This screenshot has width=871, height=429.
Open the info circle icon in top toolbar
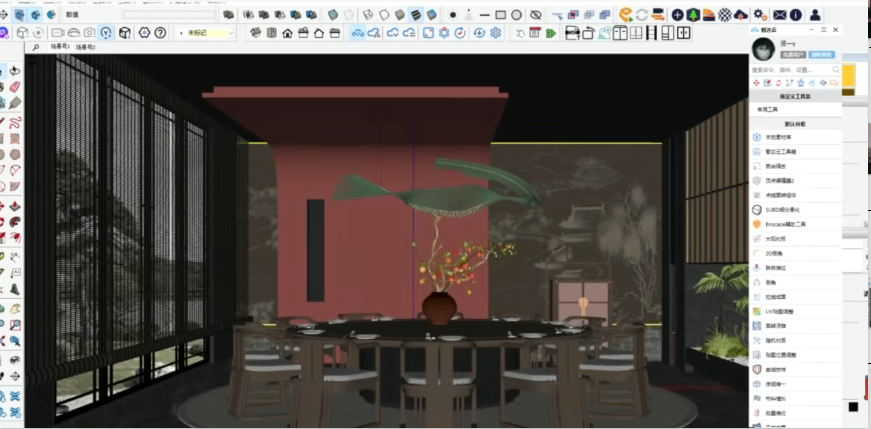pyautogui.click(x=796, y=15)
